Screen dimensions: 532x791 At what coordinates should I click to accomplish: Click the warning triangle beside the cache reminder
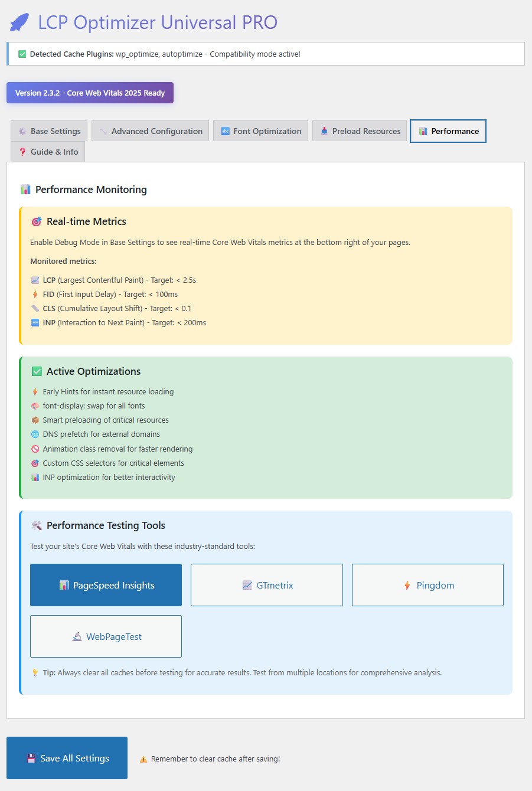coord(143,759)
